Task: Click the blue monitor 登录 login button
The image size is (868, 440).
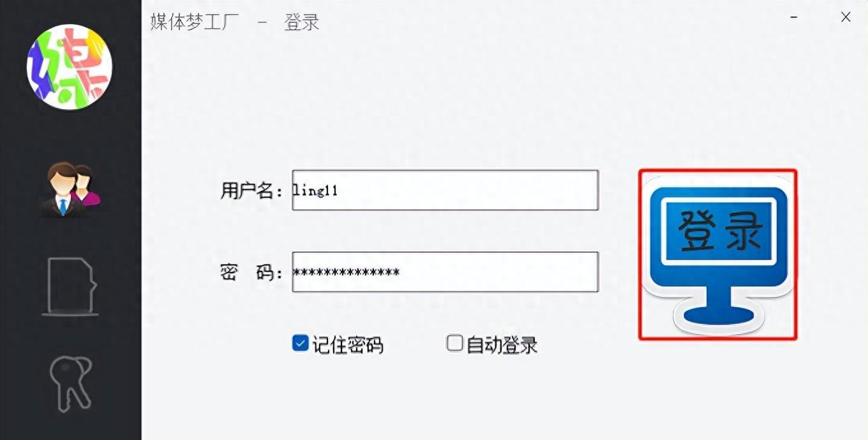Action: pos(718,254)
